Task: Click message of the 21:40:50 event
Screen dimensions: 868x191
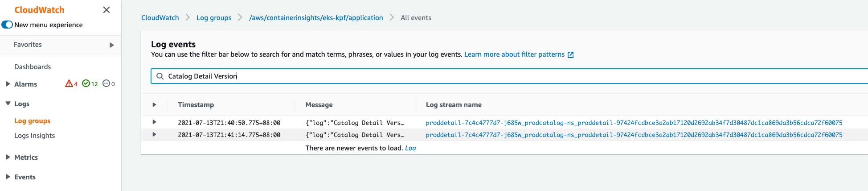Action: pos(355,123)
